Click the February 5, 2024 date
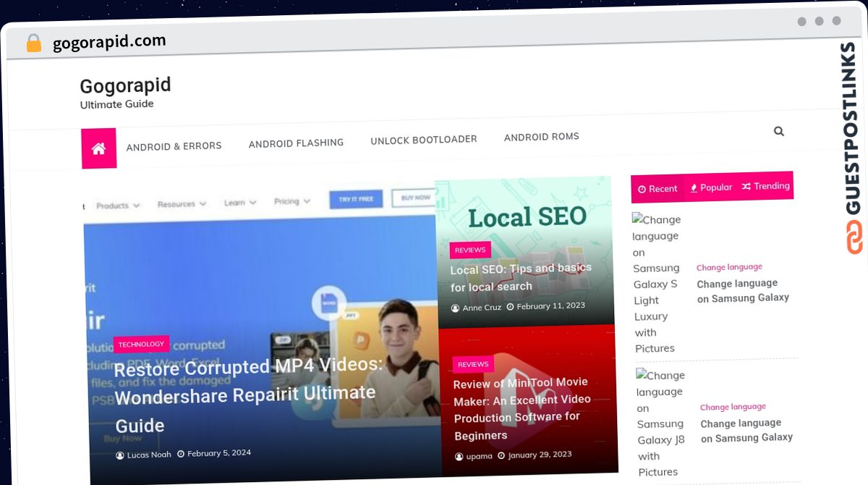Screen dimensions: 868x485 point(214,453)
